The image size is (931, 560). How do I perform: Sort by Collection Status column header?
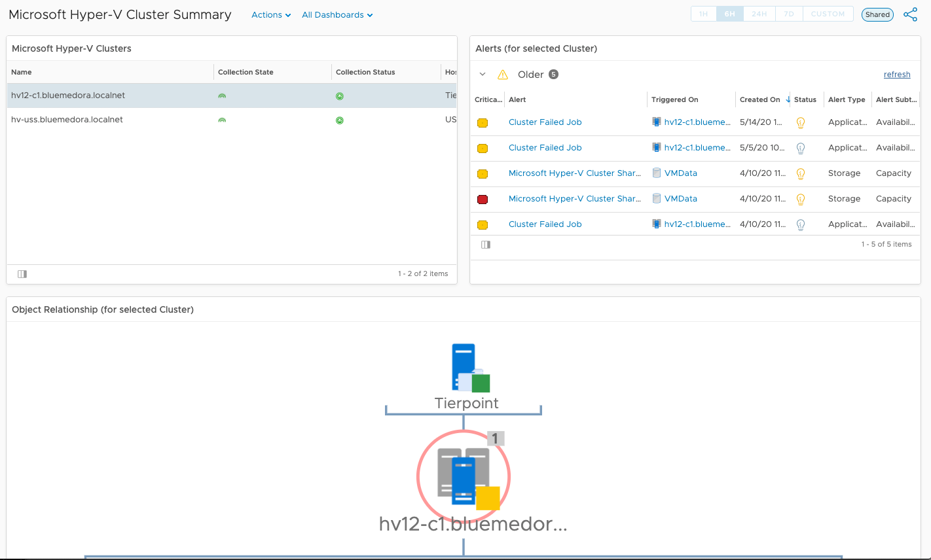(x=365, y=72)
